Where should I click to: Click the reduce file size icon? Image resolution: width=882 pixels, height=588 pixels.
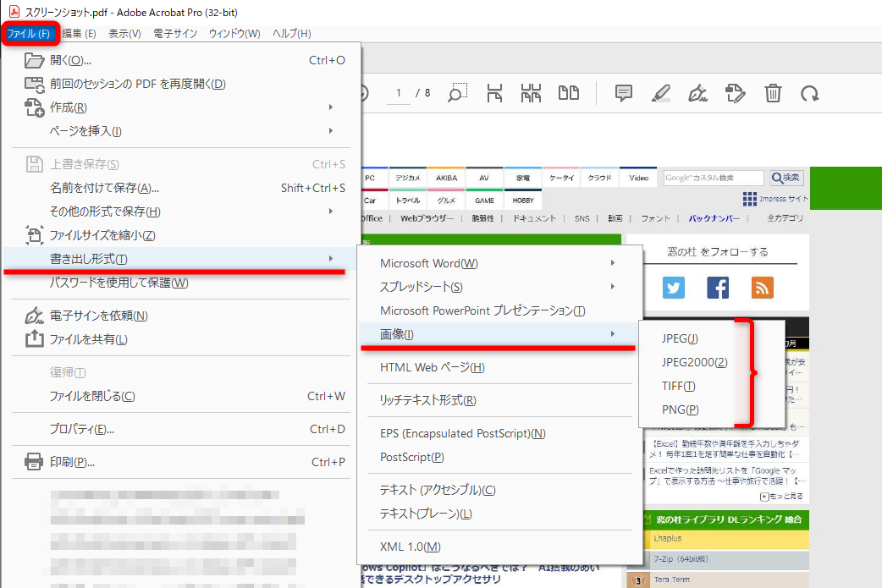(x=35, y=235)
